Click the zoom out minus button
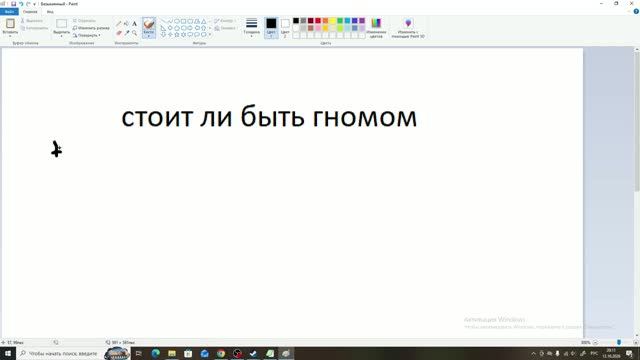640x360 pixels. point(596,342)
